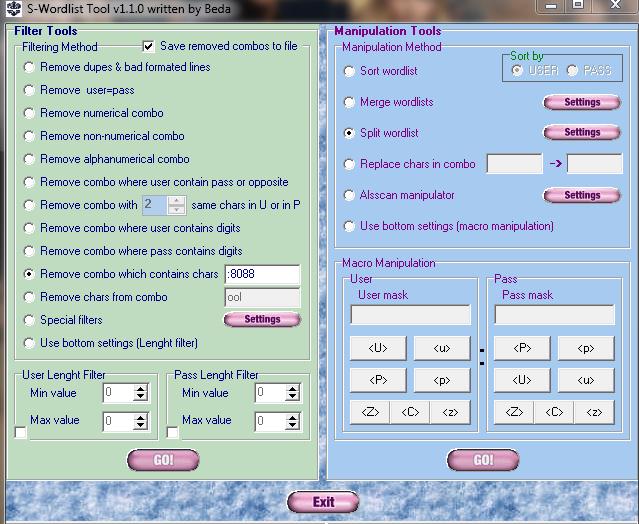This screenshot has width=639, height=524.
Task: Click the User Lenght Min value field
Action: point(118,393)
